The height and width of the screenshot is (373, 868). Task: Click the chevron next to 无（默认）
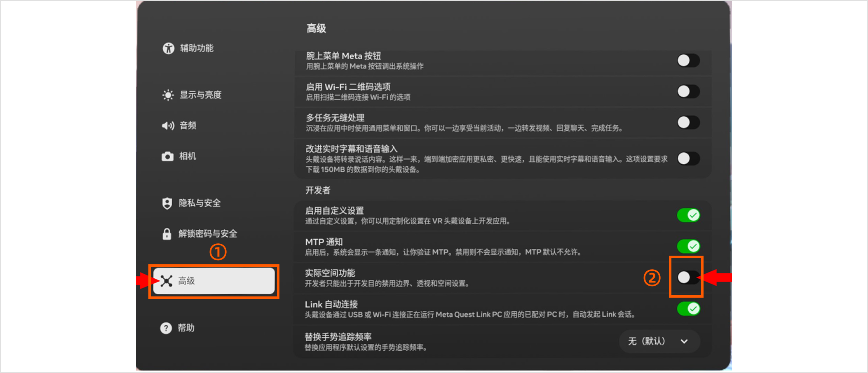click(683, 341)
